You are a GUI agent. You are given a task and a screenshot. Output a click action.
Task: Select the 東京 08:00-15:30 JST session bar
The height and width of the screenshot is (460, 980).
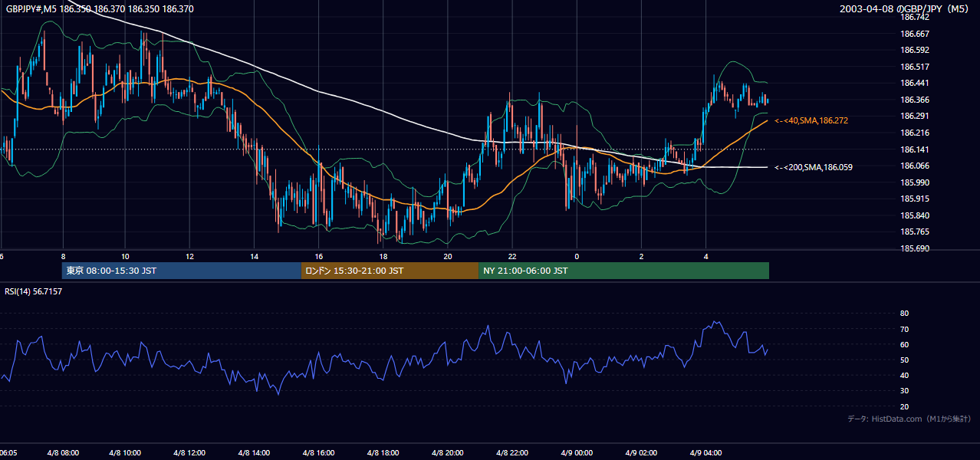click(182, 271)
